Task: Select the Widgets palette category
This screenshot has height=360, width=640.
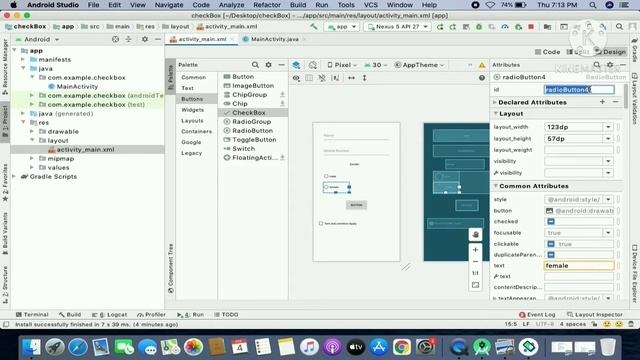Action: click(192, 110)
